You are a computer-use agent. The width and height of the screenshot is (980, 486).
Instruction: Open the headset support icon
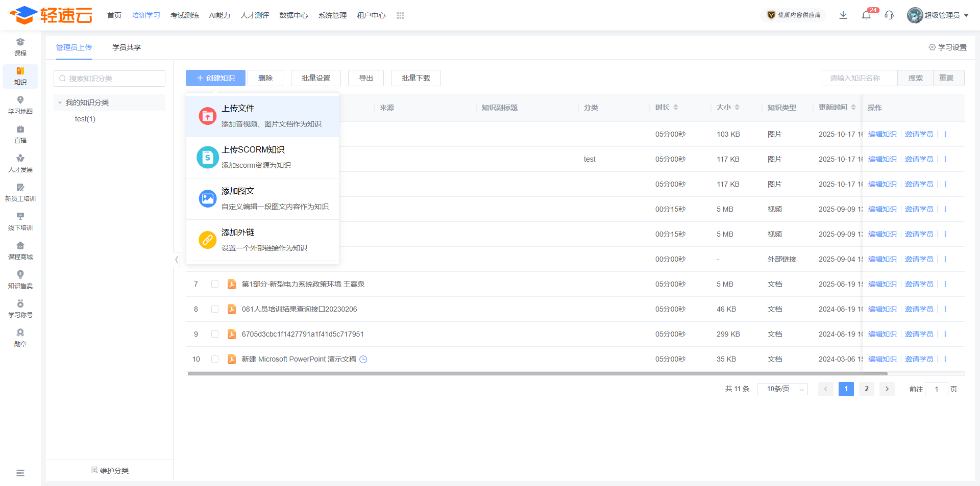click(x=890, y=15)
